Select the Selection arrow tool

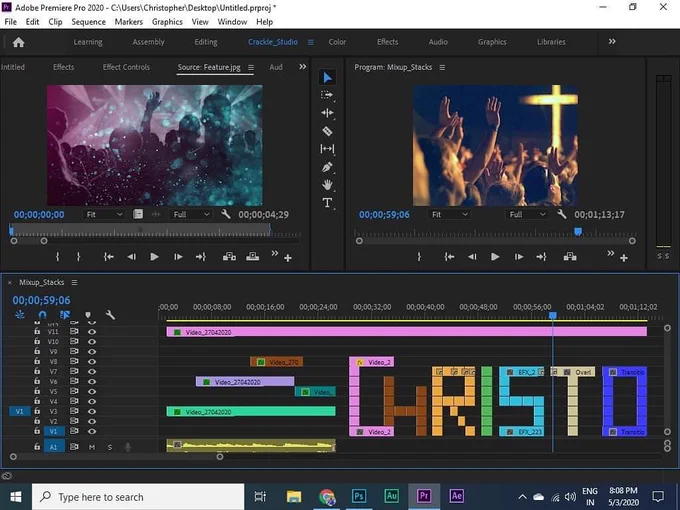327,78
